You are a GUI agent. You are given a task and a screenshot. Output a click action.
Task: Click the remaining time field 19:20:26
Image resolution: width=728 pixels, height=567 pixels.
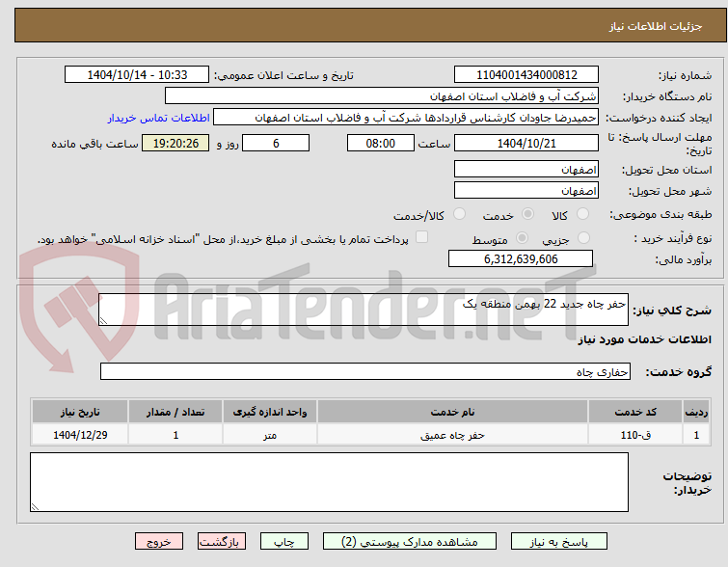(x=175, y=143)
